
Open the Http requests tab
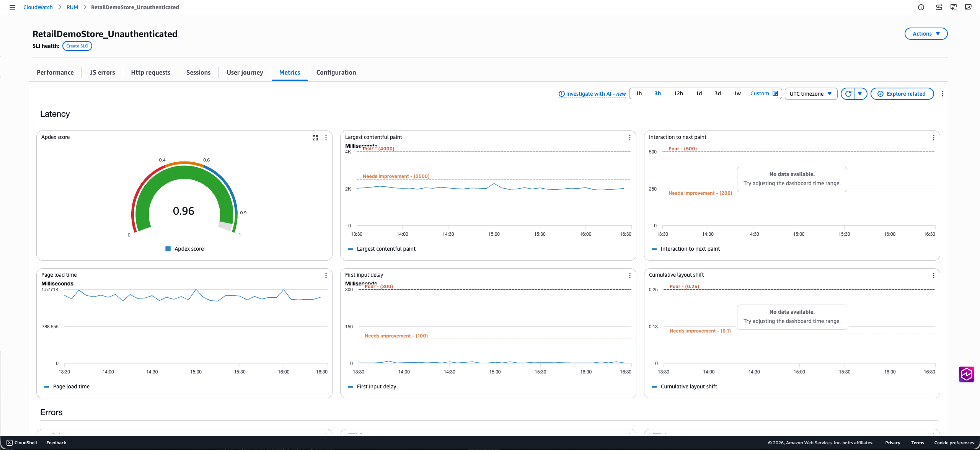150,72
